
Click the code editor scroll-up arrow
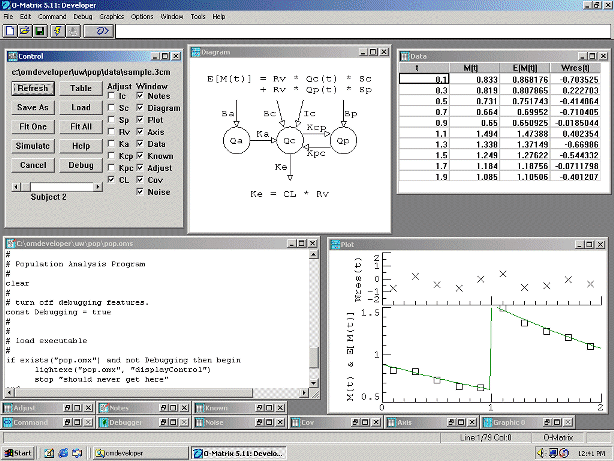pos(314,255)
